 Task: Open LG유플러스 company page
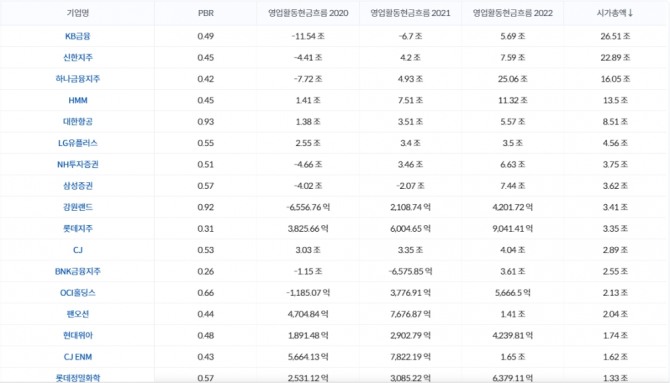pos(78,143)
